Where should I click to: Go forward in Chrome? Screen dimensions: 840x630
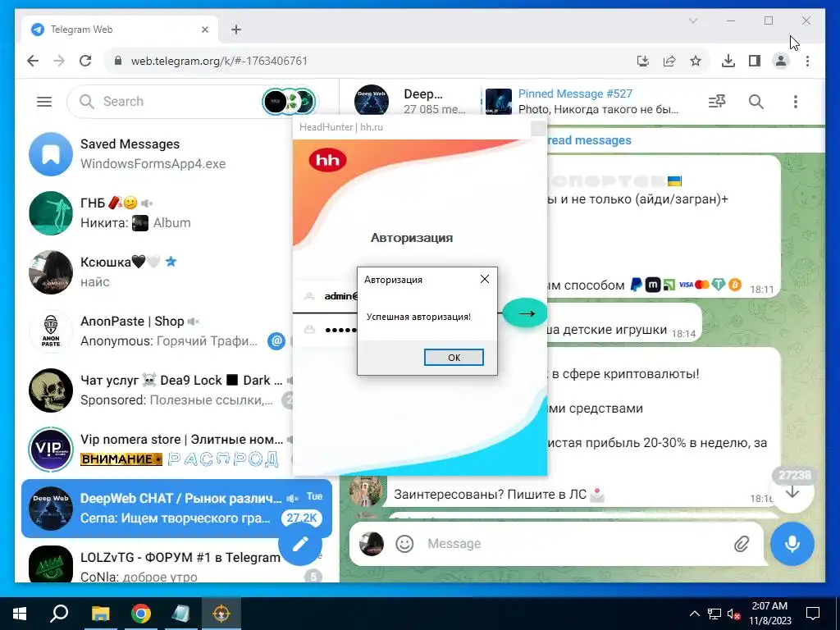59,61
